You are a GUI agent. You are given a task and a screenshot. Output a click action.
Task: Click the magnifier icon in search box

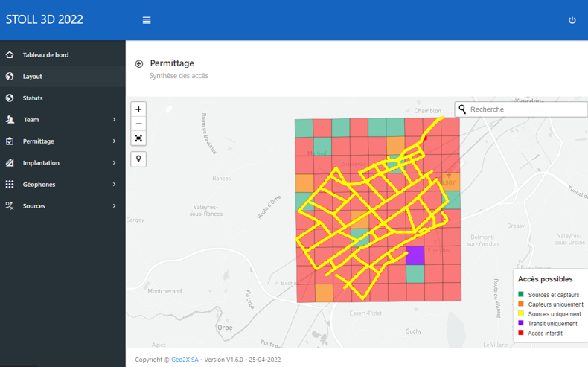pos(463,109)
